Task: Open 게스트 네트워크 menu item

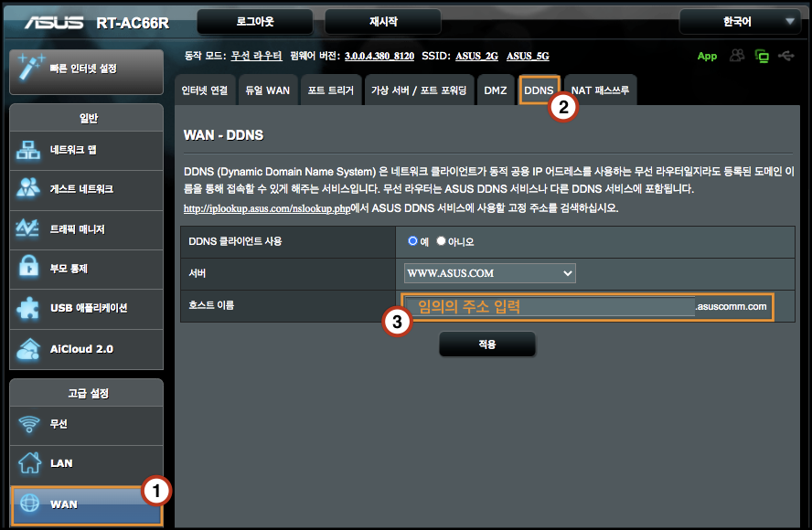Action: (x=87, y=190)
